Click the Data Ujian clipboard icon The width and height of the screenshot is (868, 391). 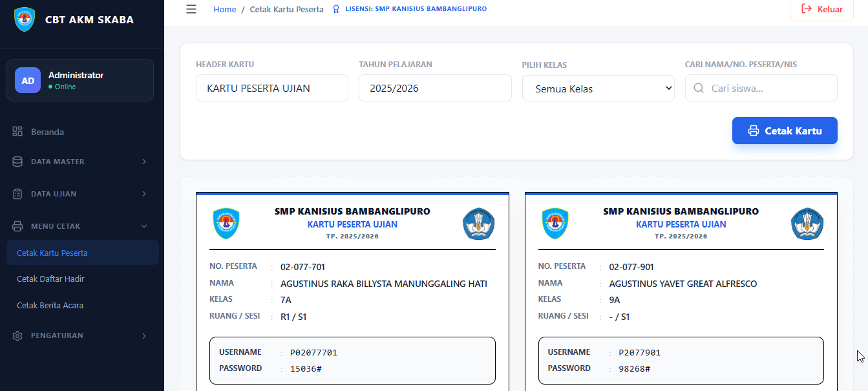(17, 194)
